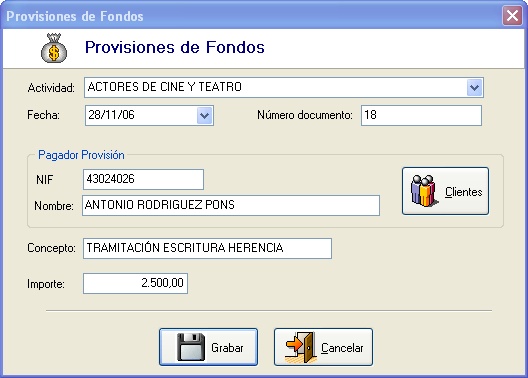The height and width of the screenshot is (378, 528).
Task: Open the Fecha date picker arrow
Action: tap(204, 116)
